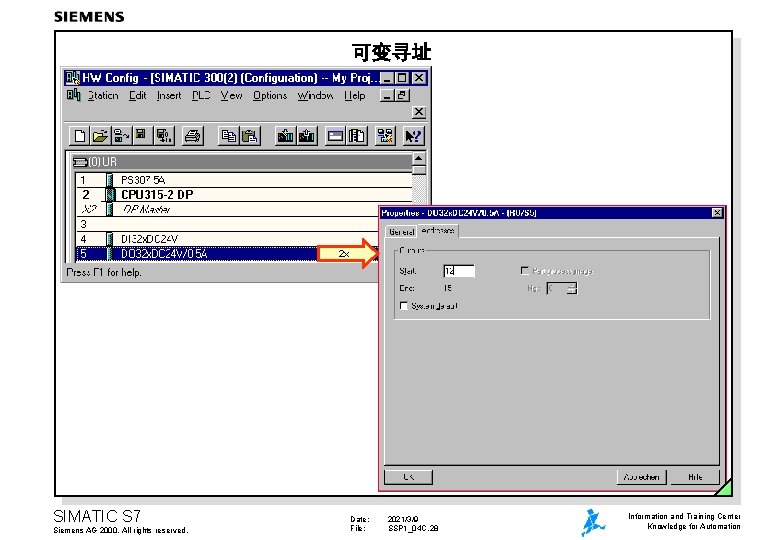
Task: Click the Start address input field
Action: (x=459, y=271)
